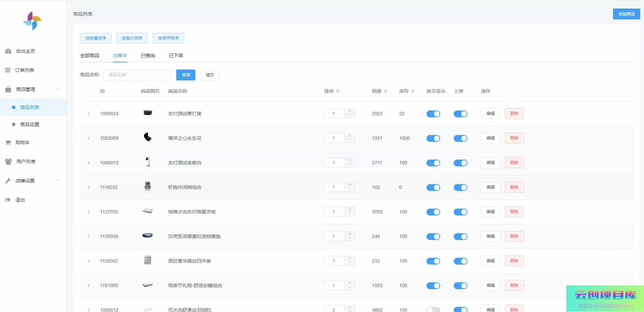
Task: Click the 订单列表 list icon
Action: 8,70
